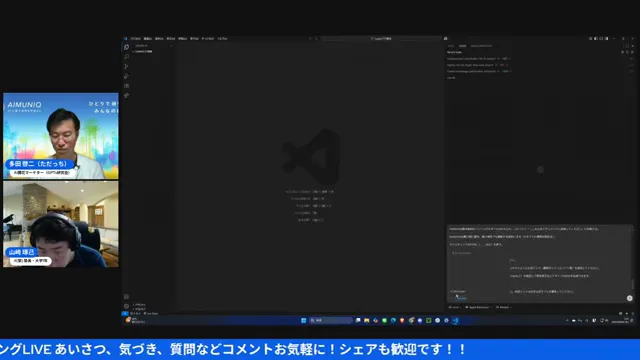Open the ファイル menu
This screenshot has width=640, height=360.
click(136, 39)
